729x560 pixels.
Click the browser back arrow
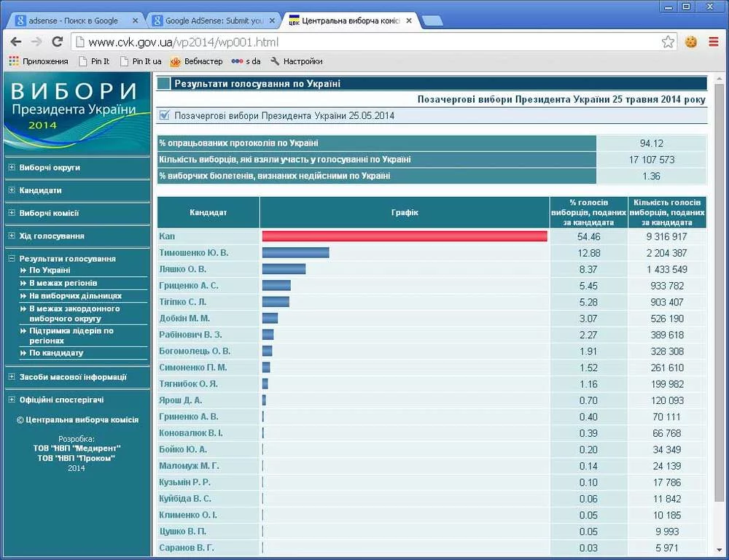(16, 42)
